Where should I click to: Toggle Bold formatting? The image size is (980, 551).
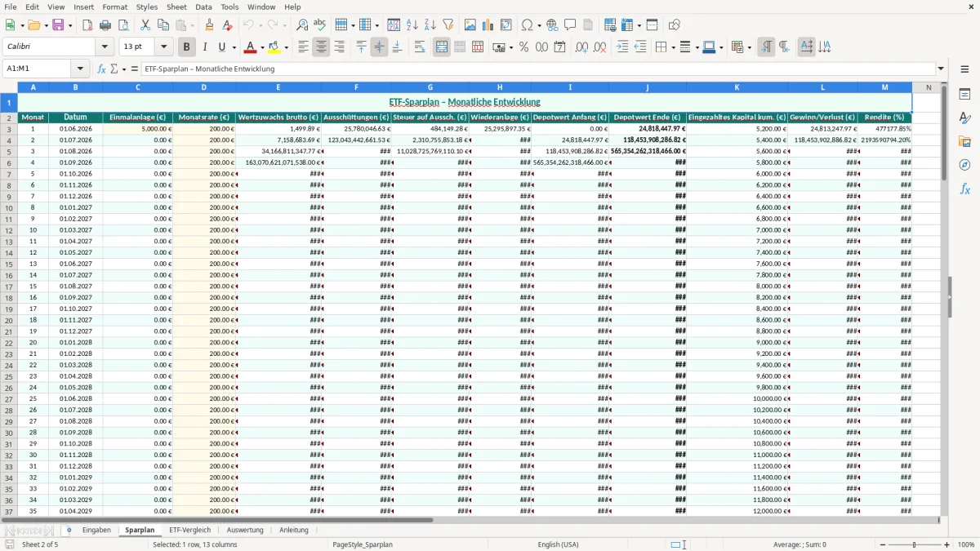(186, 47)
